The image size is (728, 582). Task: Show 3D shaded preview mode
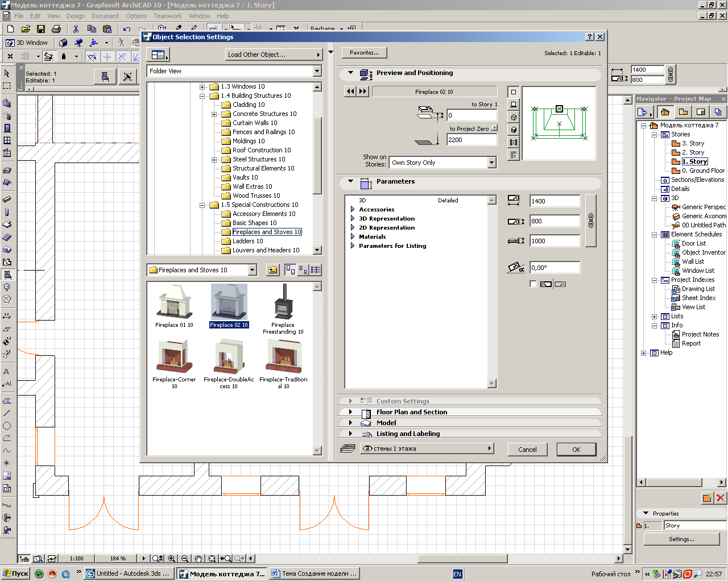pyautogui.click(x=514, y=130)
